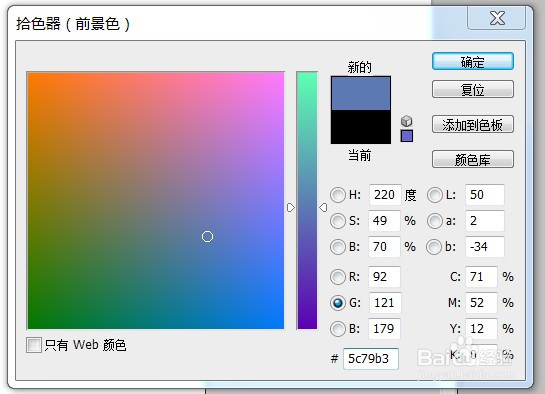The image size is (545, 394).
Task: Click the brightness field showing 70
Action: (x=384, y=247)
